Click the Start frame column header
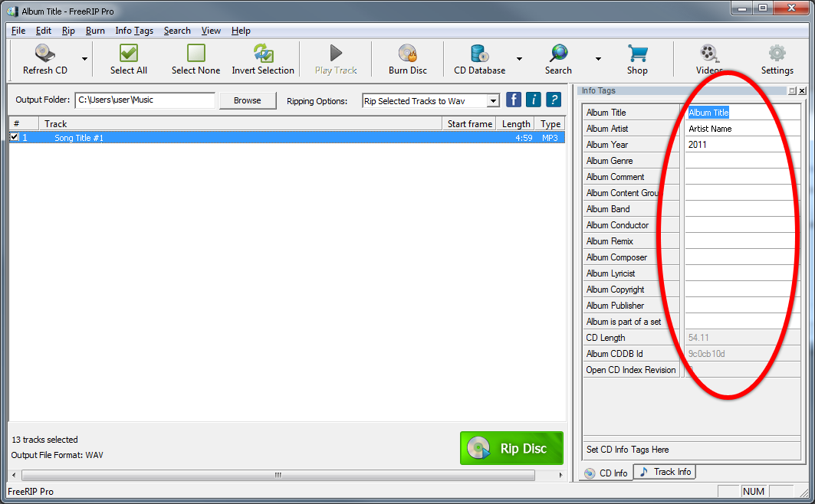The height and width of the screenshot is (504, 815). [469, 123]
